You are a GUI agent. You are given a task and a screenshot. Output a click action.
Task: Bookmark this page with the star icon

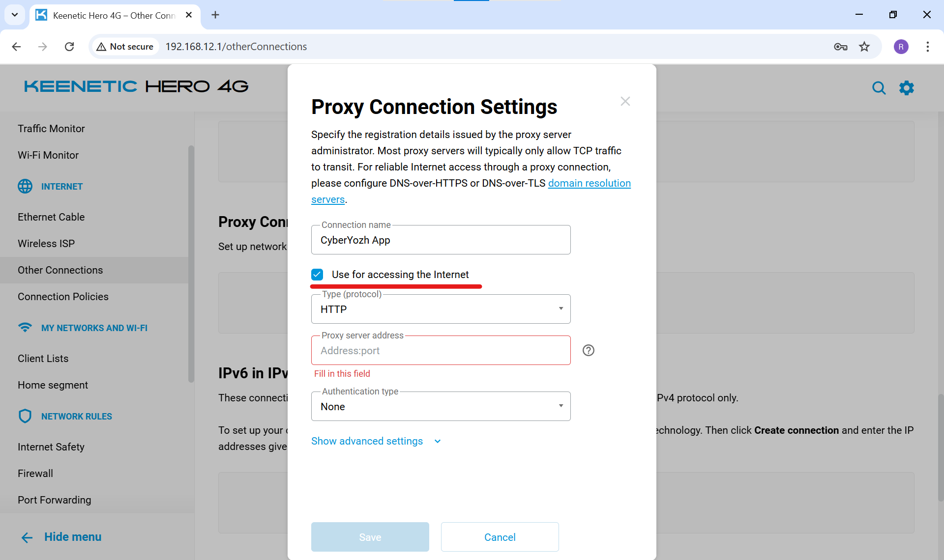[x=864, y=47]
